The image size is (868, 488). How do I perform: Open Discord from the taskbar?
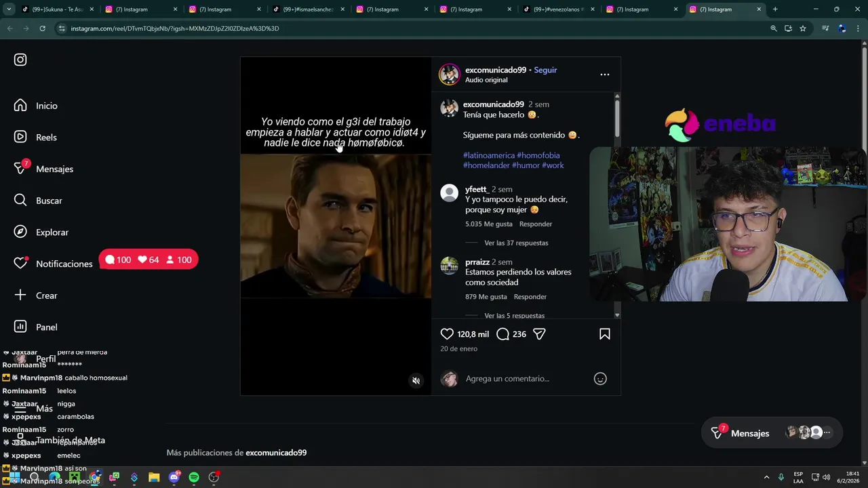(174, 477)
